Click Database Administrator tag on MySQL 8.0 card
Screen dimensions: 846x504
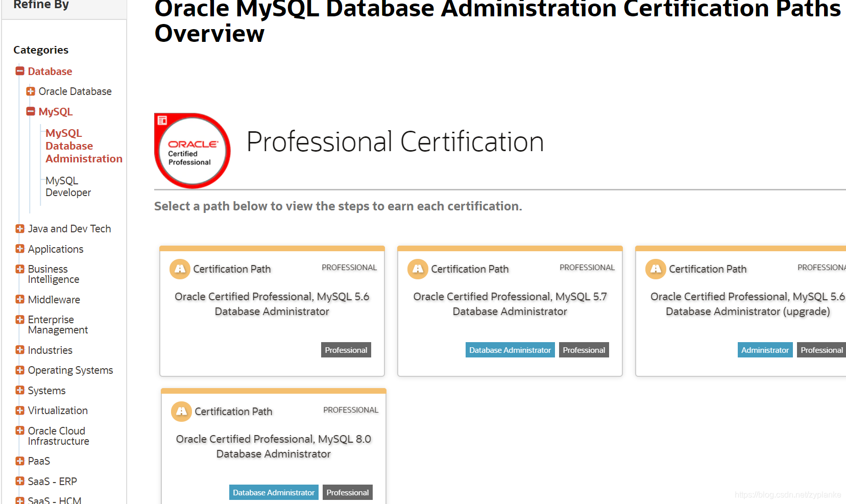[x=274, y=492]
